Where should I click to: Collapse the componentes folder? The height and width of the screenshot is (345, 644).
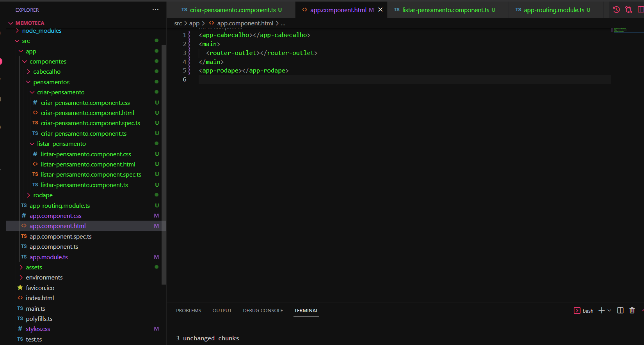[x=48, y=62]
